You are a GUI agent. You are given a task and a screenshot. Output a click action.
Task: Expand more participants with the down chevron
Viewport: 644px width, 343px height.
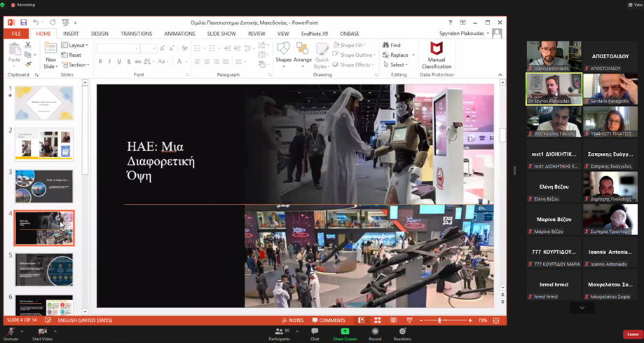[582, 308]
